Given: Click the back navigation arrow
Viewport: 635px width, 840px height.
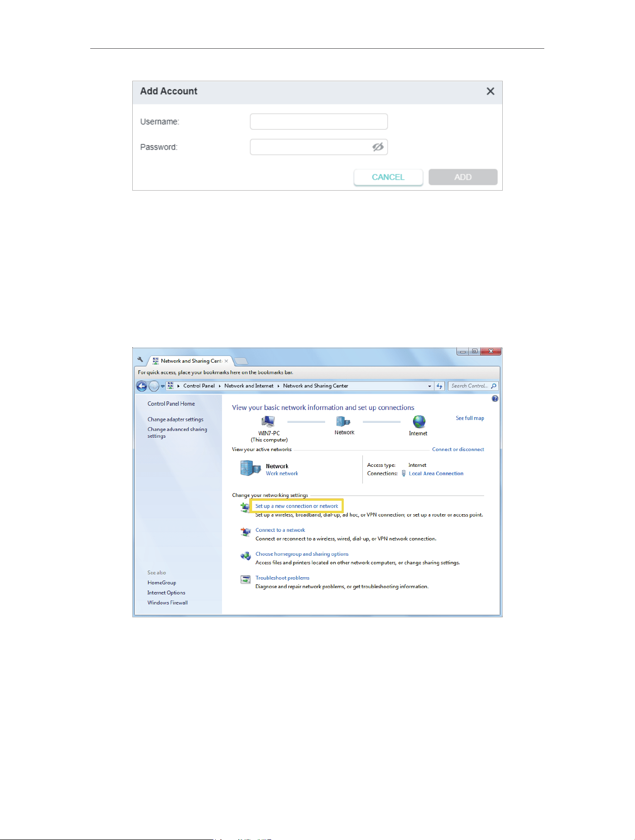Looking at the screenshot, I should pyautogui.click(x=142, y=386).
